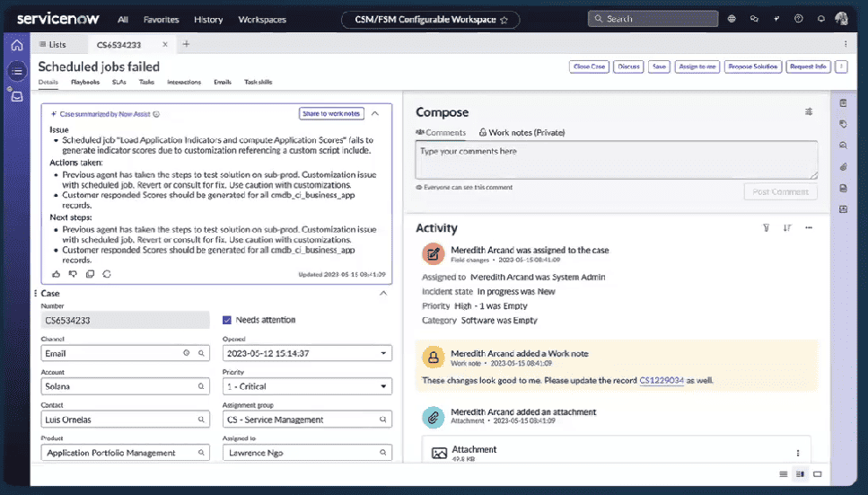Give thumbs up to the case summary
The width and height of the screenshot is (868, 495).
coord(56,274)
